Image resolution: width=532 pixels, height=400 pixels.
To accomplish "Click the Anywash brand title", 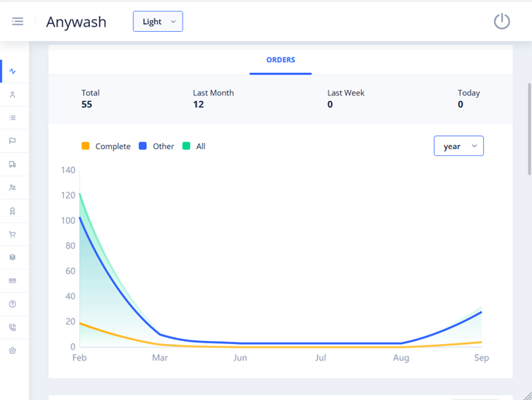I will click(x=76, y=22).
